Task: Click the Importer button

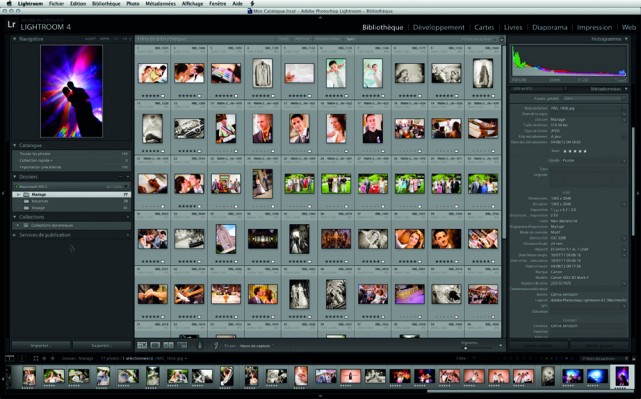Action: point(40,345)
